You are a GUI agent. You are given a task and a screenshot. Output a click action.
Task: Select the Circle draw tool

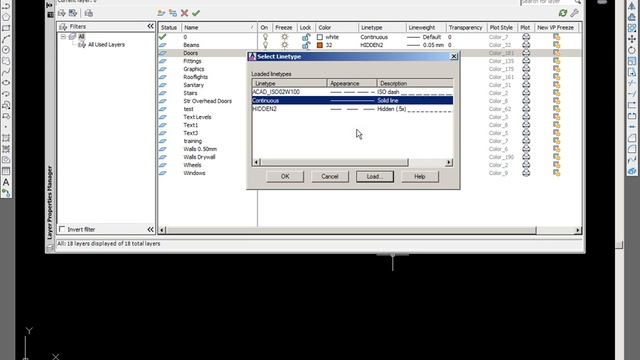pyautogui.click(x=6, y=50)
